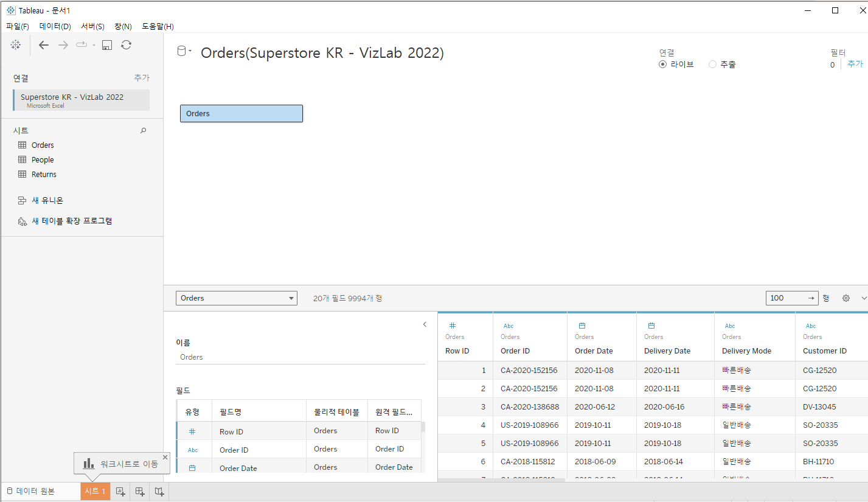Switch to 시트 1 tab

[95, 492]
